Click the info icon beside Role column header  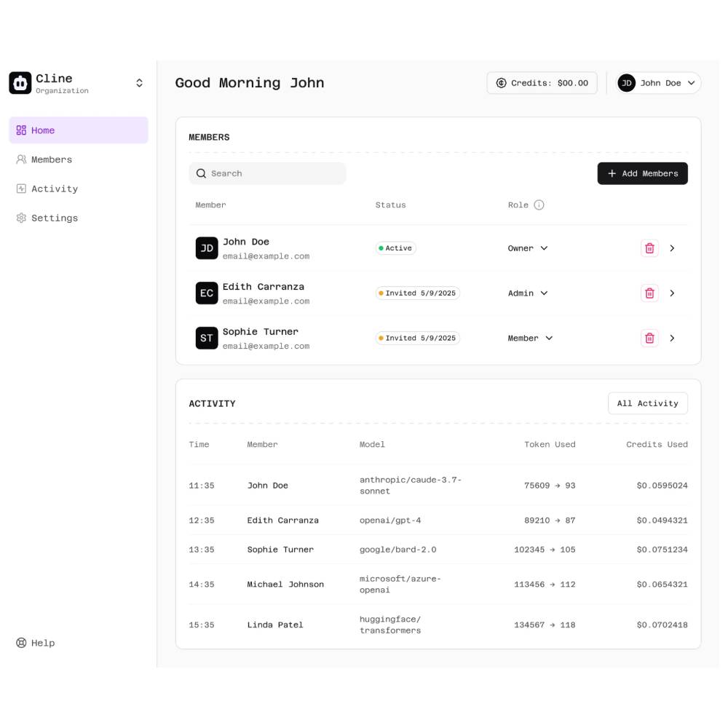[x=538, y=205]
